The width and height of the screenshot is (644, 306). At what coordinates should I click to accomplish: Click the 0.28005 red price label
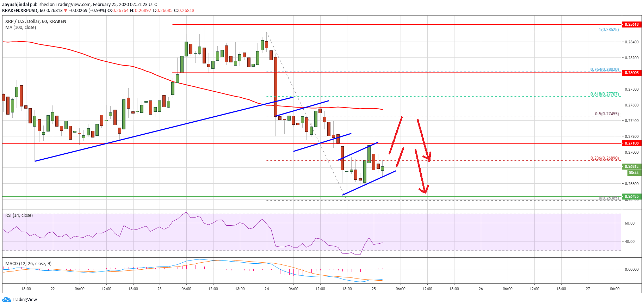(632, 73)
